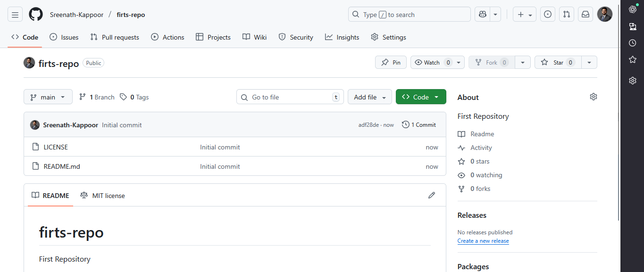Open the LICENSE file
This screenshot has width=644, height=272.
coord(55,147)
